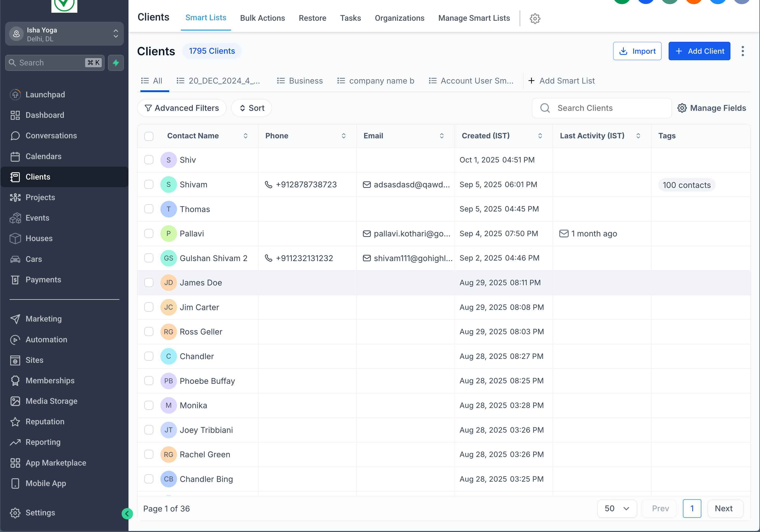The image size is (760, 532).
Task: Toggle the sidebar collapse arrow
Action: click(x=127, y=514)
